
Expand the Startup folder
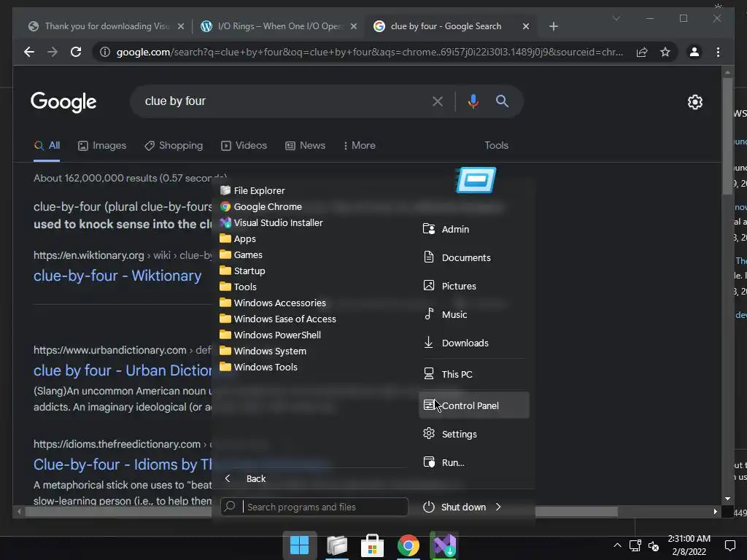242,271
